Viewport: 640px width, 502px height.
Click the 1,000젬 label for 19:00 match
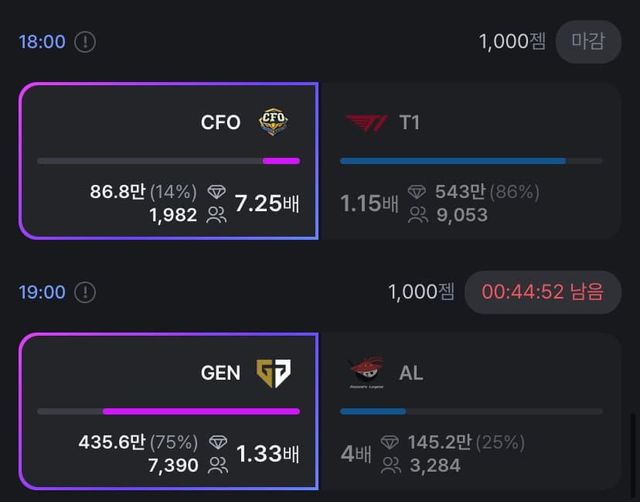click(x=421, y=292)
